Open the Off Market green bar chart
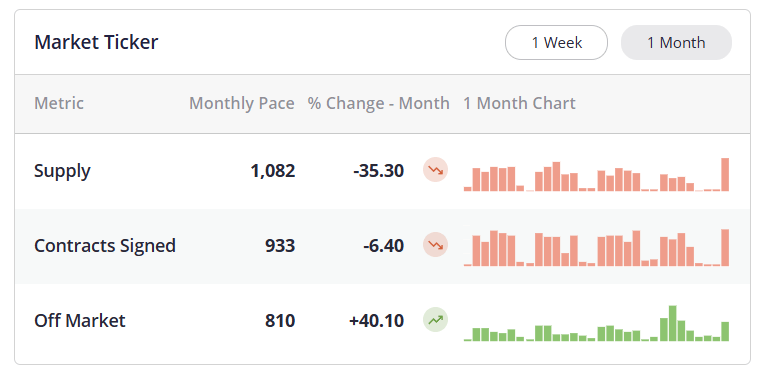Screen dimensions: 762x376 click(x=597, y=324)
